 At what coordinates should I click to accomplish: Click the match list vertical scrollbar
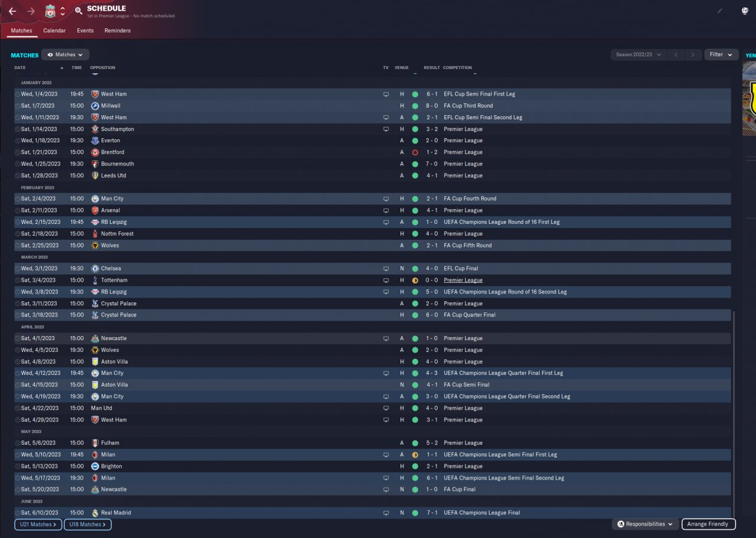click(x=733, y=413)
